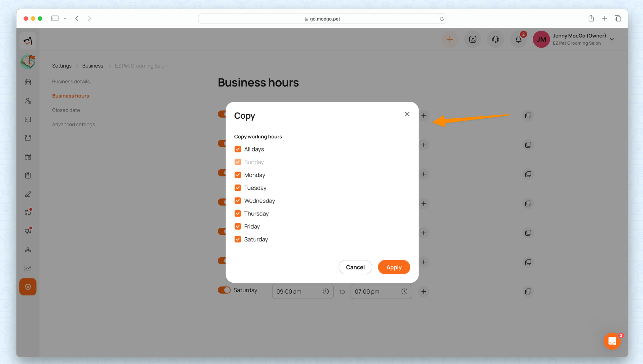Screen dimensions: 643x364
Task: Open the Closed date settings section
Action: click(x=66, y=110)
